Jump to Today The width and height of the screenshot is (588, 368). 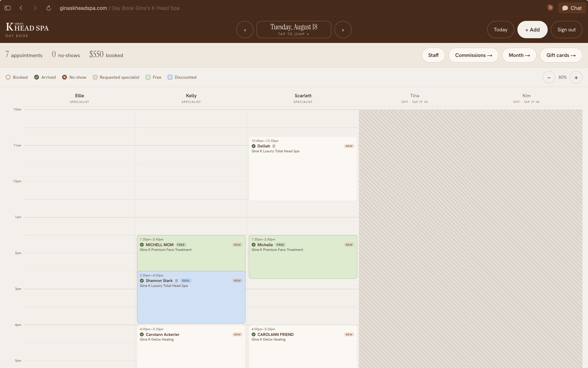tap(500, 29)
